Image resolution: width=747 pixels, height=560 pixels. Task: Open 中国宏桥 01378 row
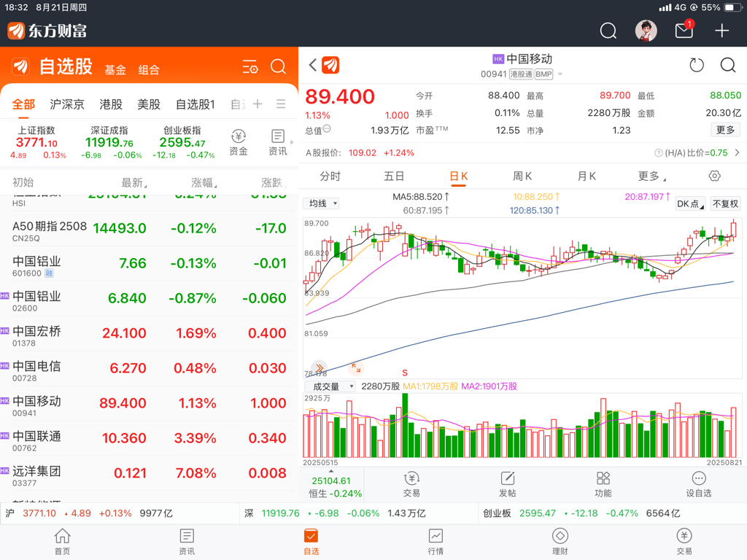coord(149,334)
